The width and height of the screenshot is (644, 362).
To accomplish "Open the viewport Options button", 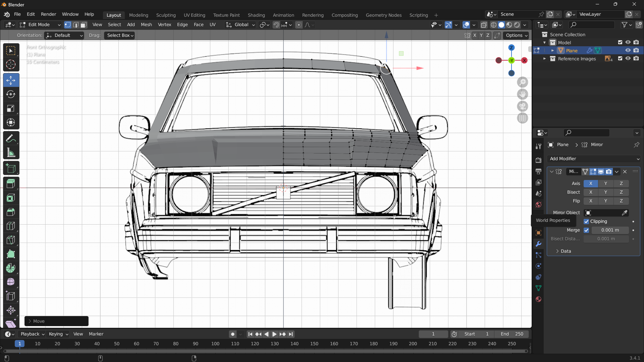I will (x=517, y=36).
